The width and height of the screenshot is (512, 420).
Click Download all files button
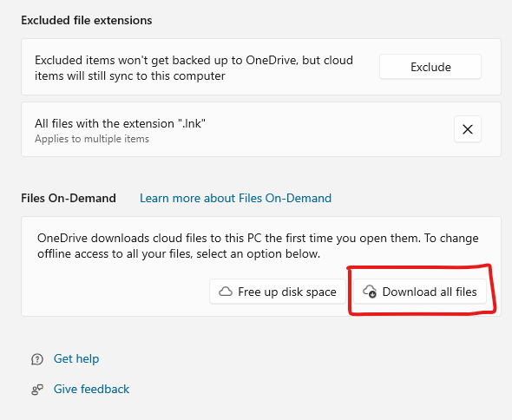420,292
